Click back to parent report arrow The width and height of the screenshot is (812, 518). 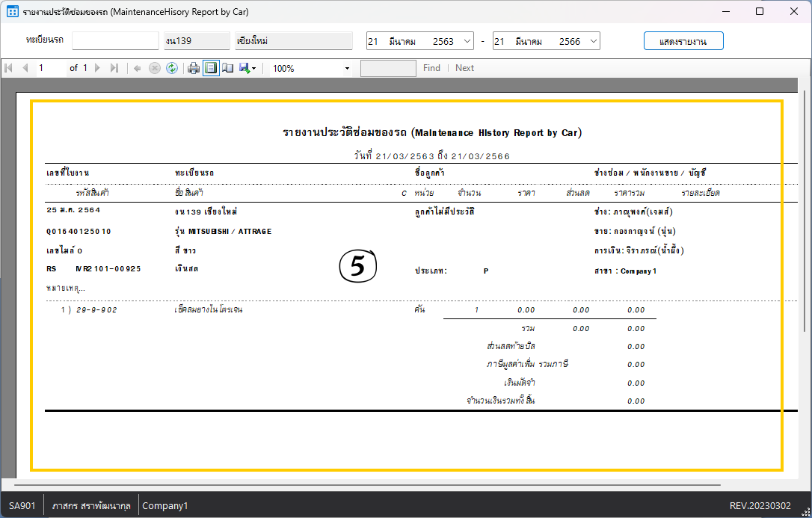138,68
